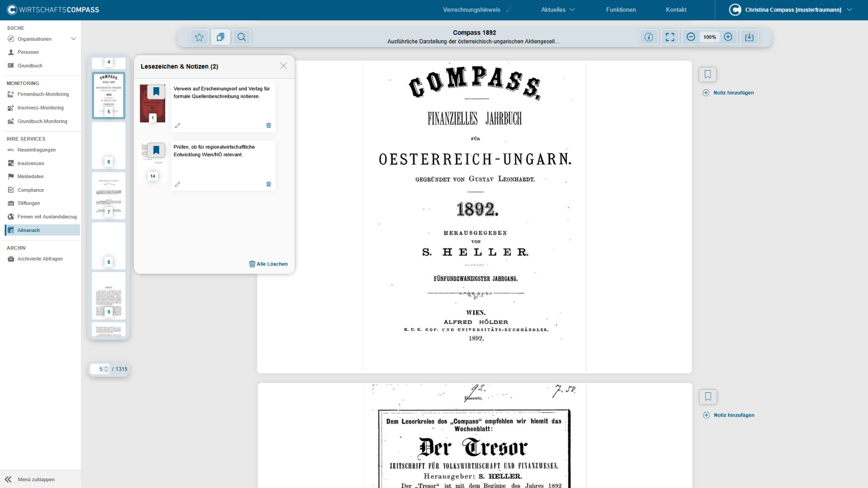Open the Aktuelles dropdown

coord(558,9)
